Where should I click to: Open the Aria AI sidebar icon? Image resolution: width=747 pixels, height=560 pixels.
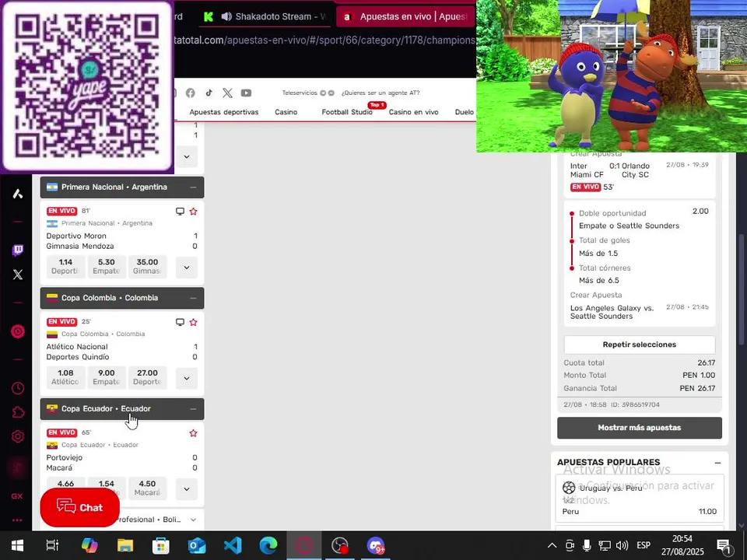pos(18,194)
